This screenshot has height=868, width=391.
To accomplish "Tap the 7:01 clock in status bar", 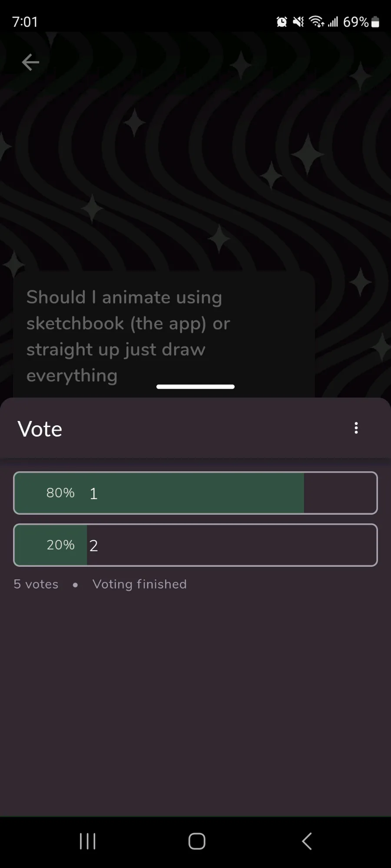I will click(25, 22).
